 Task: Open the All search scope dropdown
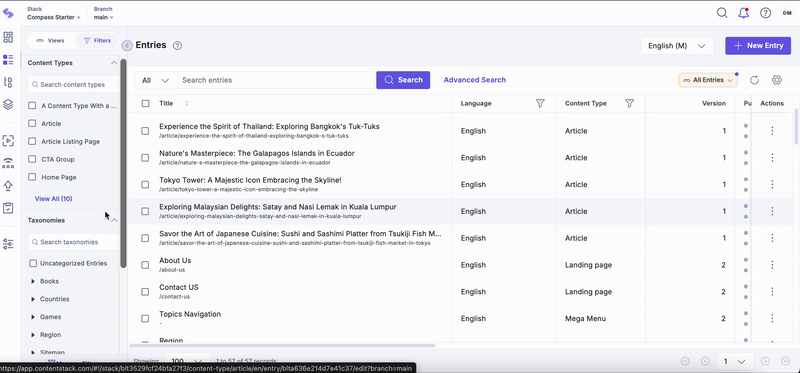point(156,80)
